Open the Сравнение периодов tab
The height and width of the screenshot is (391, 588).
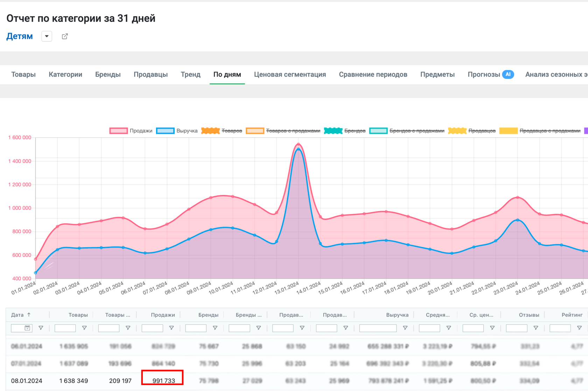coord(373,75)
